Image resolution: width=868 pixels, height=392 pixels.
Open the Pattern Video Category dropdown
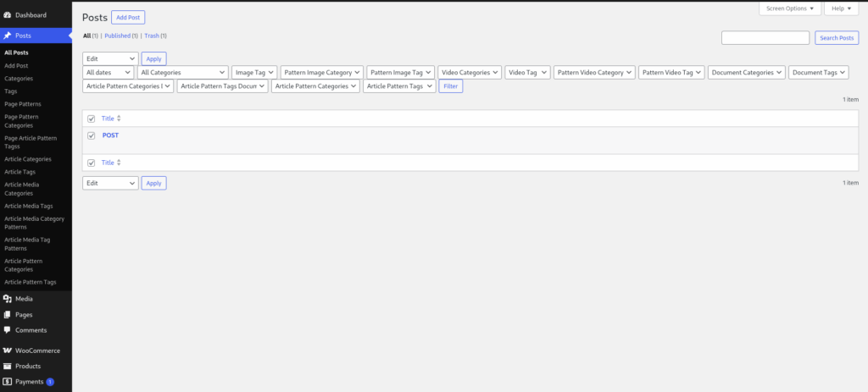tap(594, 73)
